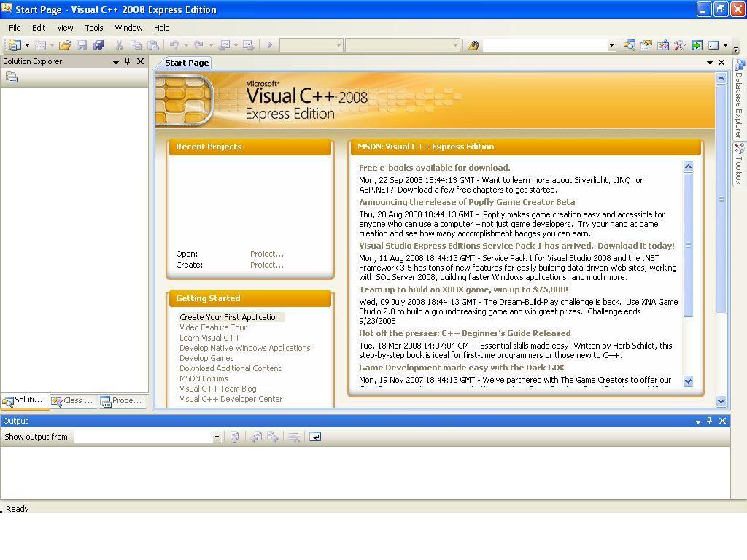Expand the Database Explorer side tab
The image size is (747, 560).
tap(739, 98)
